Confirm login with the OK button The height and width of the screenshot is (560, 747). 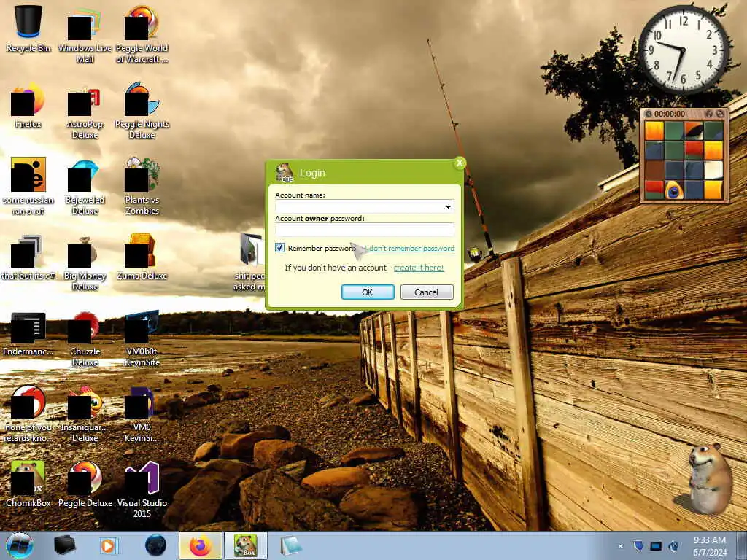pos(368,292)
